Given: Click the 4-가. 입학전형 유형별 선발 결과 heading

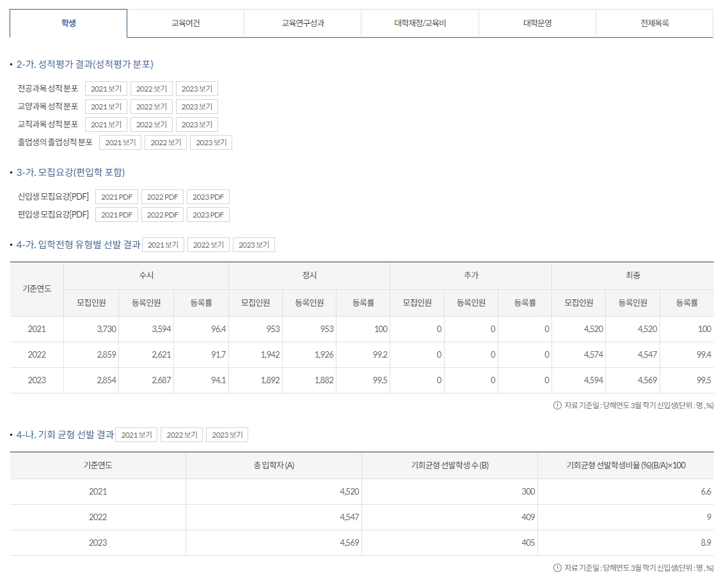Looking at the screenshot, I should tap(78, 244).
